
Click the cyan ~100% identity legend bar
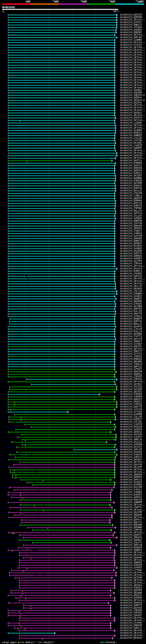(x=130, y=4)
